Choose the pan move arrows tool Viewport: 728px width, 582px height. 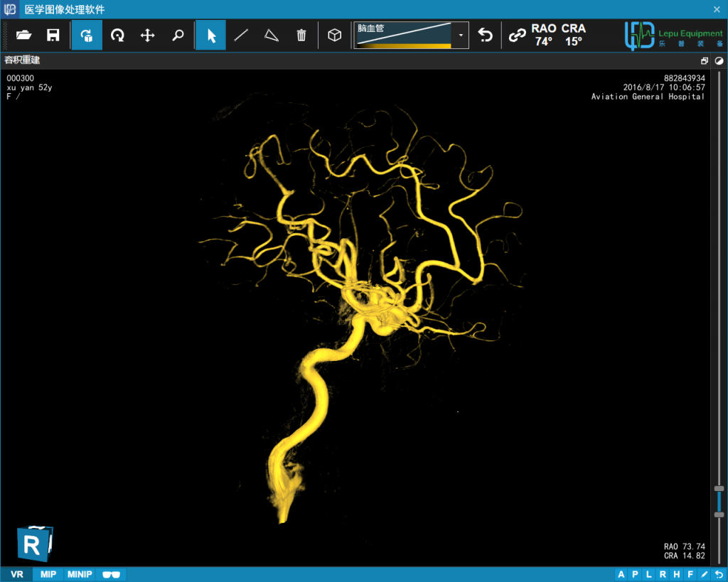(148, 35)
